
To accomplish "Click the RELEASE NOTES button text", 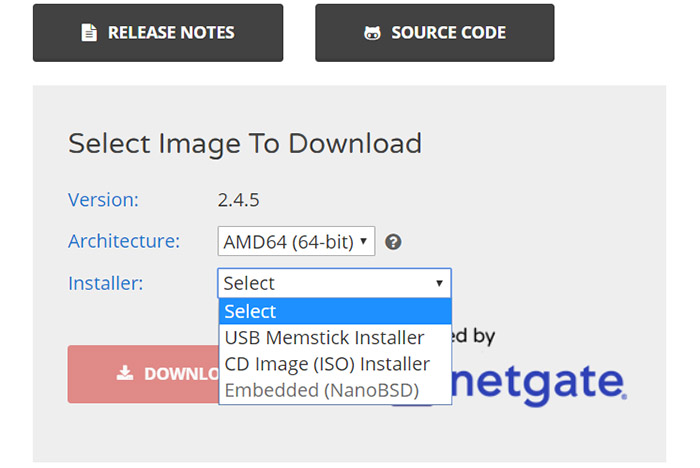I will (171, 33).
